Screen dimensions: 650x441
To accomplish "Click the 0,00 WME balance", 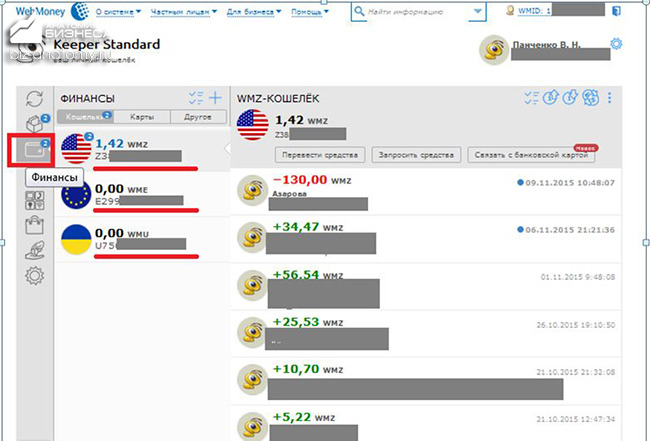I will pos(121,189).
